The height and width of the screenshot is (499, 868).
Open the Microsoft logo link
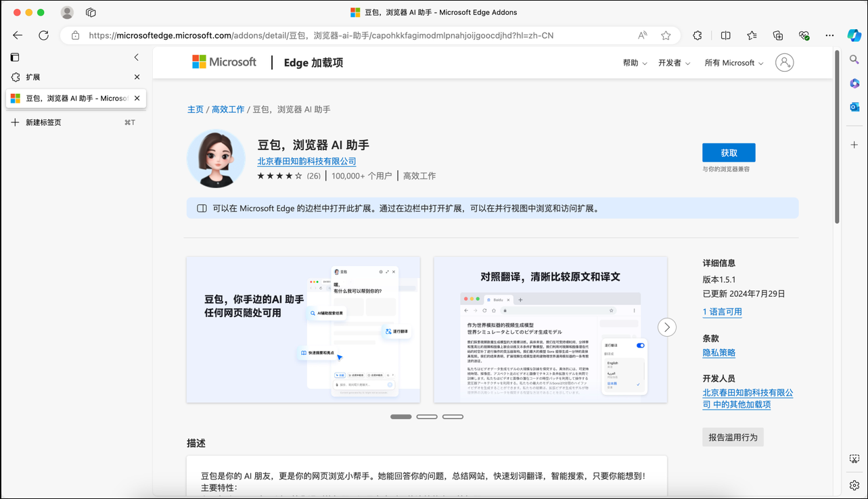[224, 62]
